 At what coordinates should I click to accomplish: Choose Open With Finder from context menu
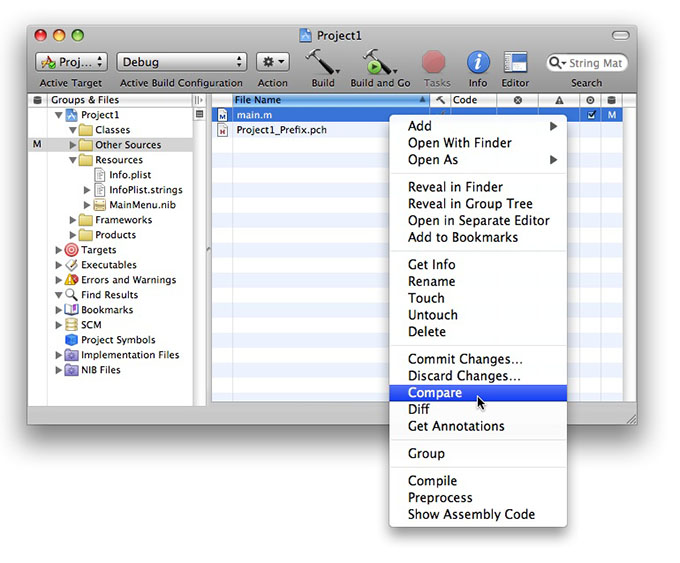click(478, 143)
